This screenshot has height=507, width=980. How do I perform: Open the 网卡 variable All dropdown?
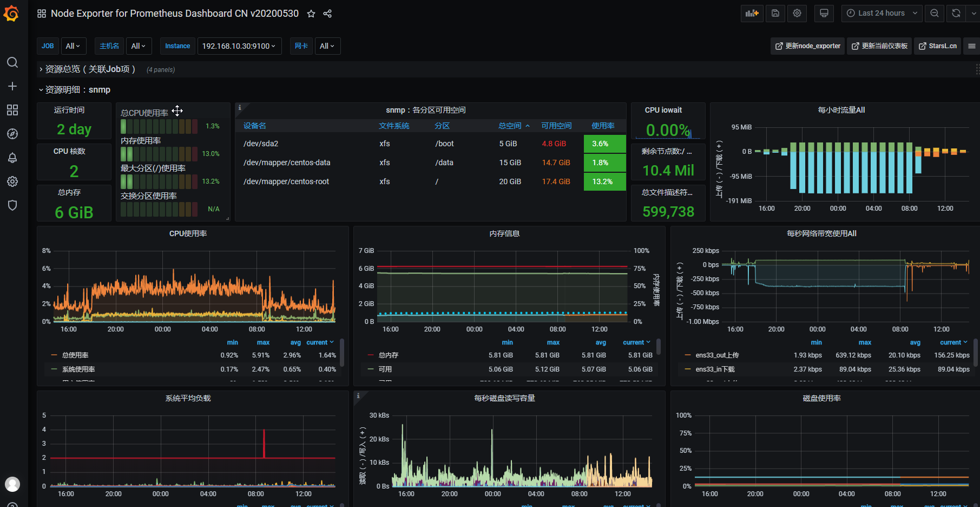327,46
